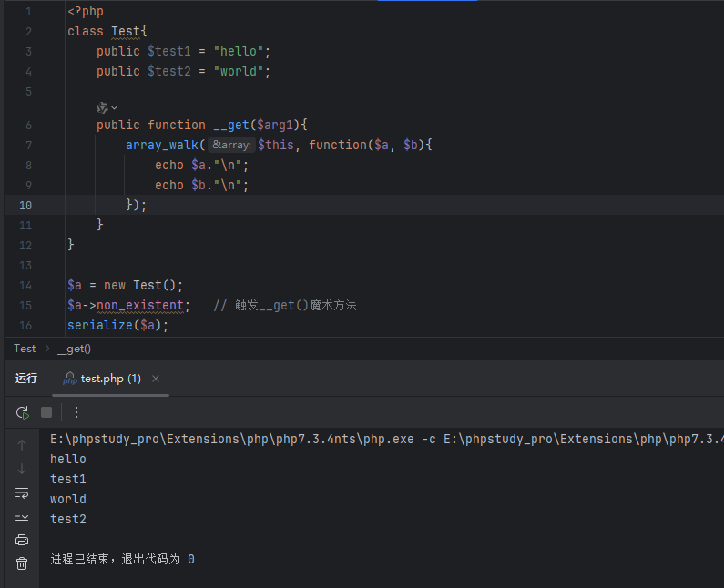Click the AI assistant icon above __get

click(x=102, y=107)
